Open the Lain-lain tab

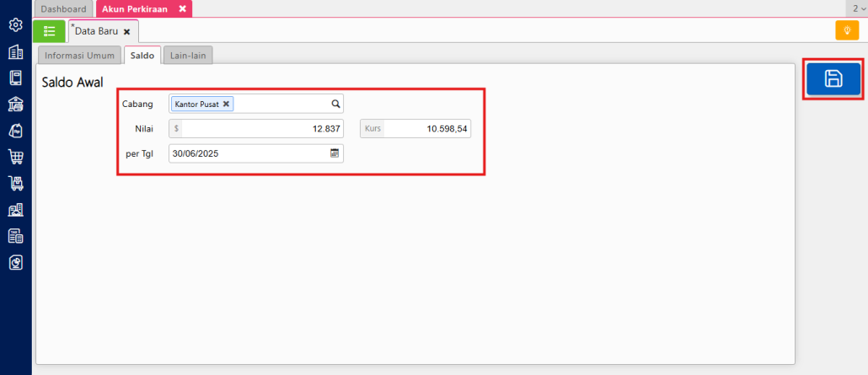point(188,56)
